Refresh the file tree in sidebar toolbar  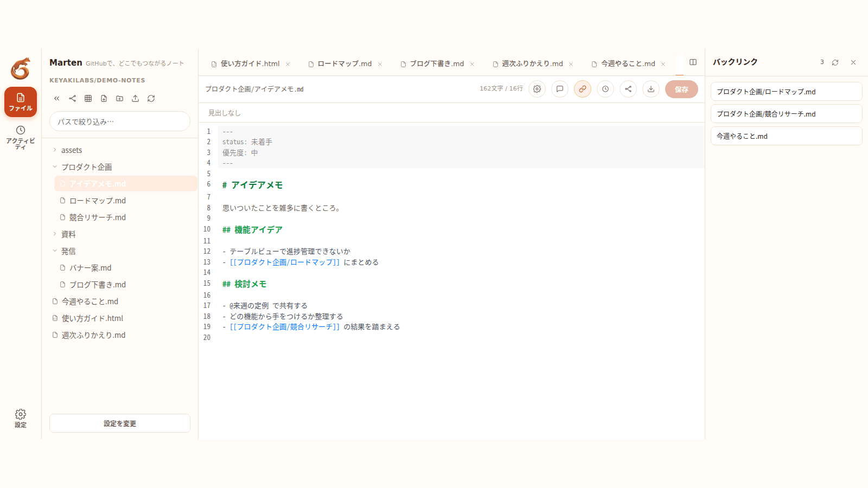coord(151,98)
